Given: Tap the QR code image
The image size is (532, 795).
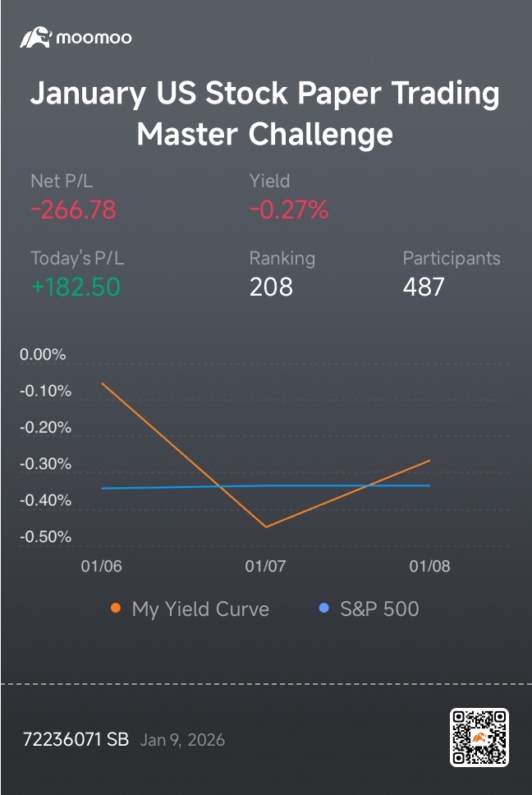Looking at the screenshot, I should click(x=479, y=738).
